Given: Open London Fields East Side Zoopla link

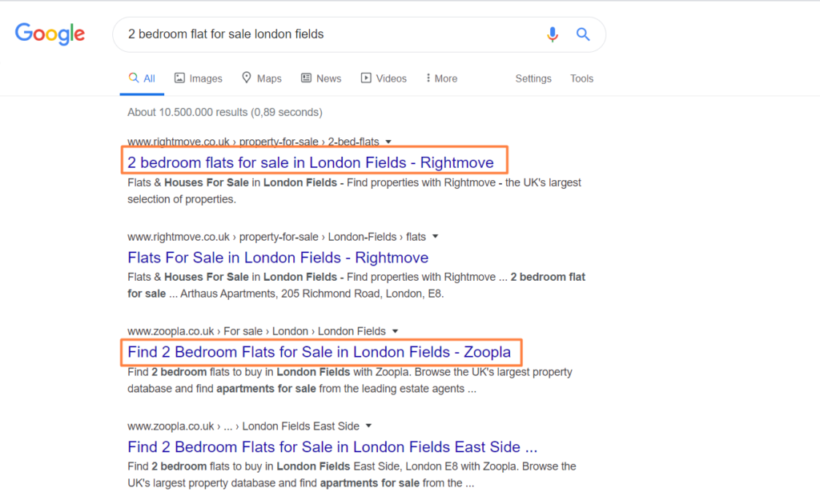Looking at the screenshot, I should coord(332,446).
